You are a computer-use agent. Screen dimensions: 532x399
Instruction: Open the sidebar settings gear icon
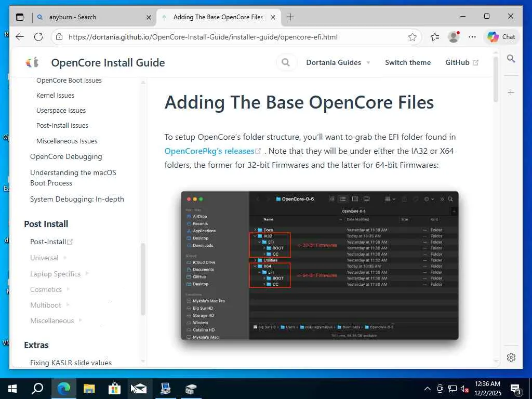point(511,357)
